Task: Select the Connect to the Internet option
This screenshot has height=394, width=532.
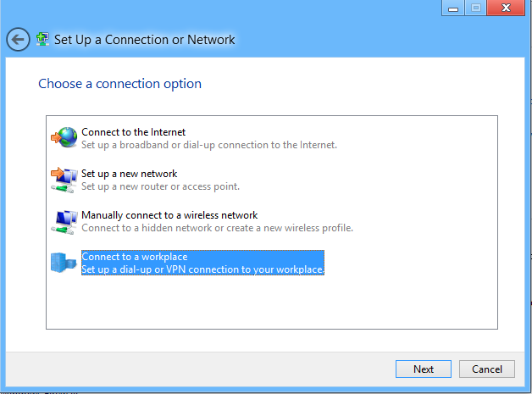Action: [x=133, y=132]
